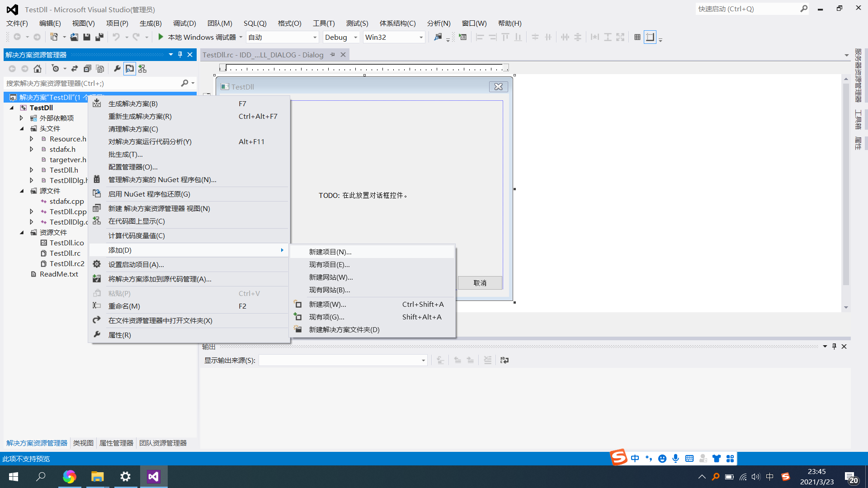Viewport: 868px width, 488px height.
Task: Click the wrench Properties icon in Solution Explorer
Action: coord(117,69)
